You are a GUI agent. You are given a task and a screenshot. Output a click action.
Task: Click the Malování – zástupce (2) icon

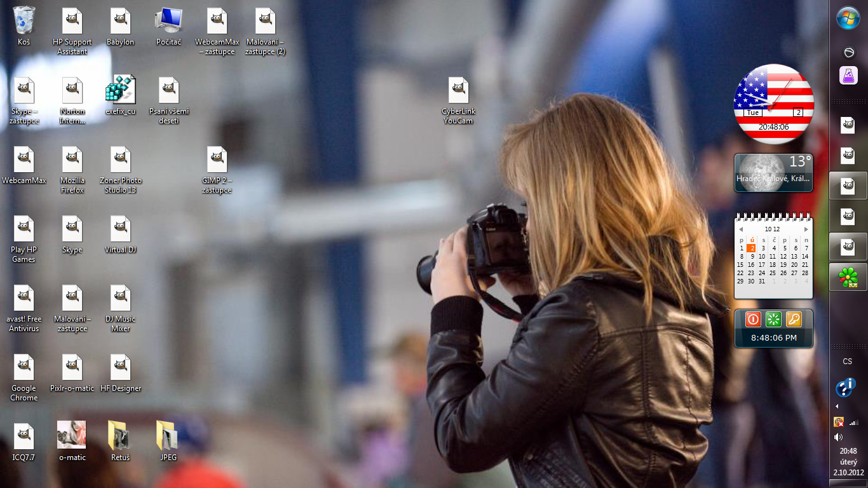(266, 20)
